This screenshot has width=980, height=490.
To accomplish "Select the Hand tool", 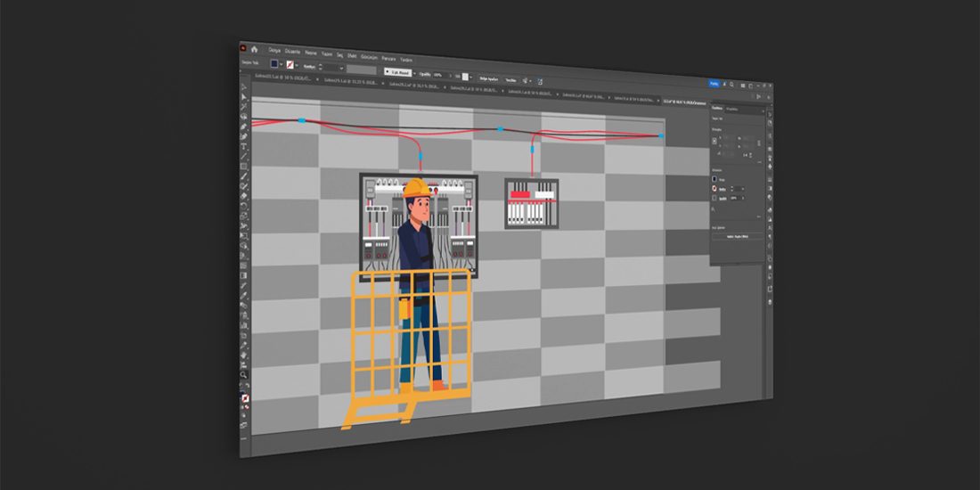I will [x=243, y=354].
